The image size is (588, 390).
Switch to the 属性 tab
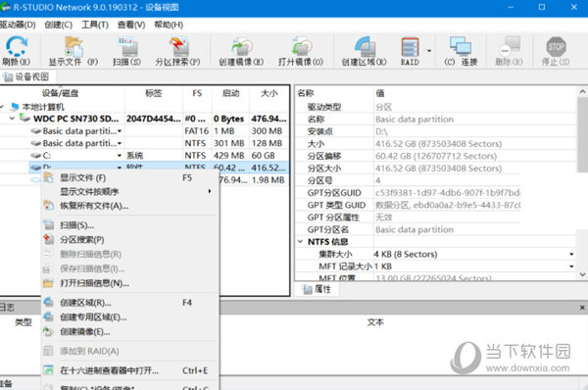click(x=318, y=289)
